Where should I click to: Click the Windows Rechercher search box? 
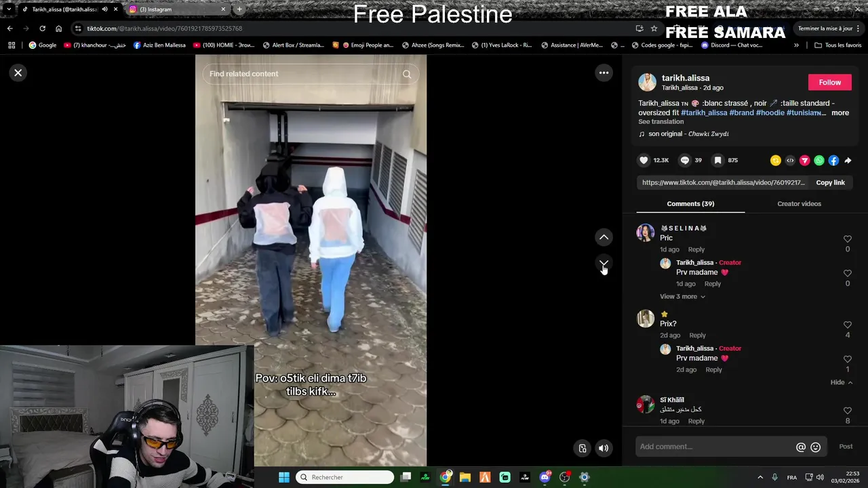(346, 477)
